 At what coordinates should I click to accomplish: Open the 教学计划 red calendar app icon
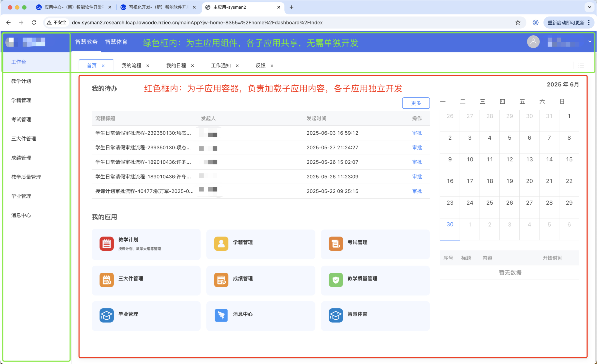(x=106, y=244)
